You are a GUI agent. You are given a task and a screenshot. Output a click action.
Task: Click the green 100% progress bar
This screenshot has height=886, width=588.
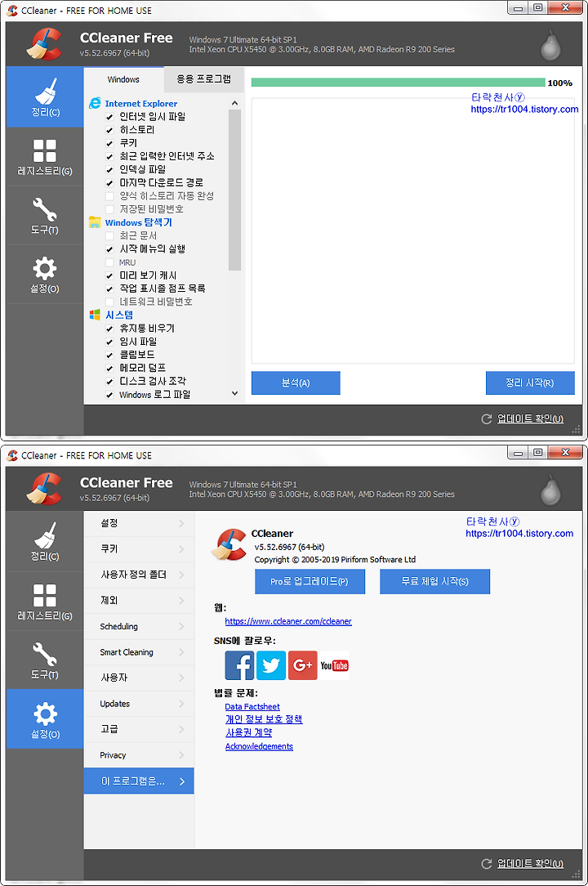coord(399,83)
